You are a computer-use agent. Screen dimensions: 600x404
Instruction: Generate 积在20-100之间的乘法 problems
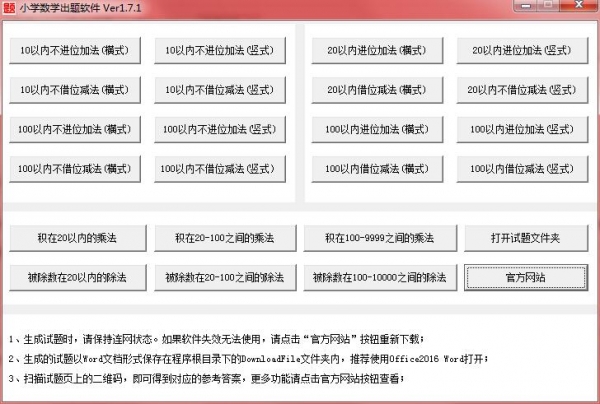click(x=225, y=238)
